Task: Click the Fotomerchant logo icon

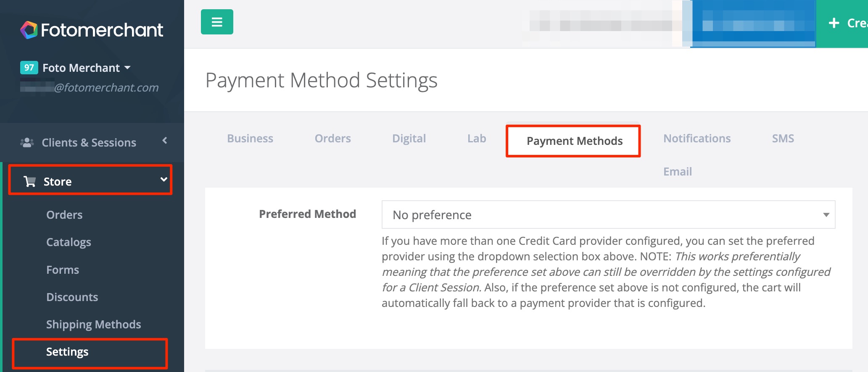Action: (x=29, y=30)
